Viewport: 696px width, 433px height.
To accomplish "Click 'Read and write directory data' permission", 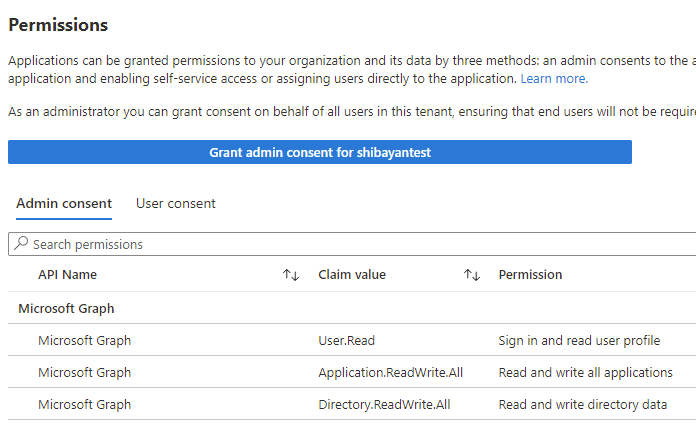I will click(x=580, y=405).
